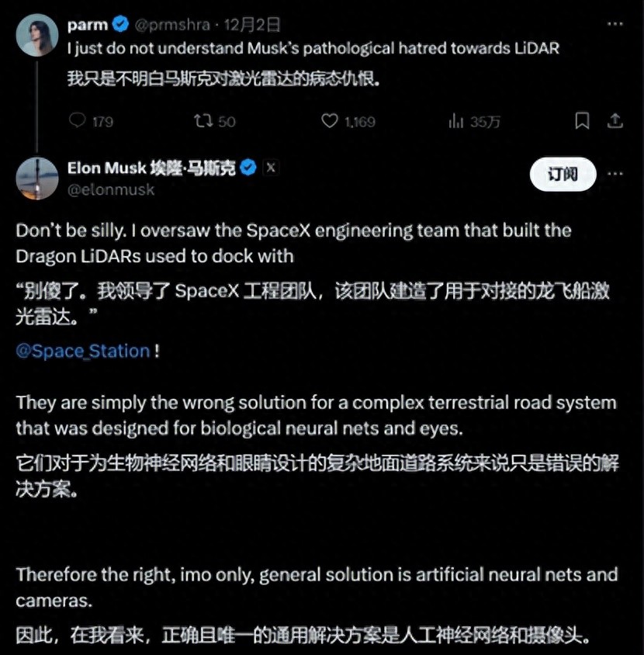
Task: Open view analytics showing 35万
Action: pyautogui.click(x=456, y=121)
